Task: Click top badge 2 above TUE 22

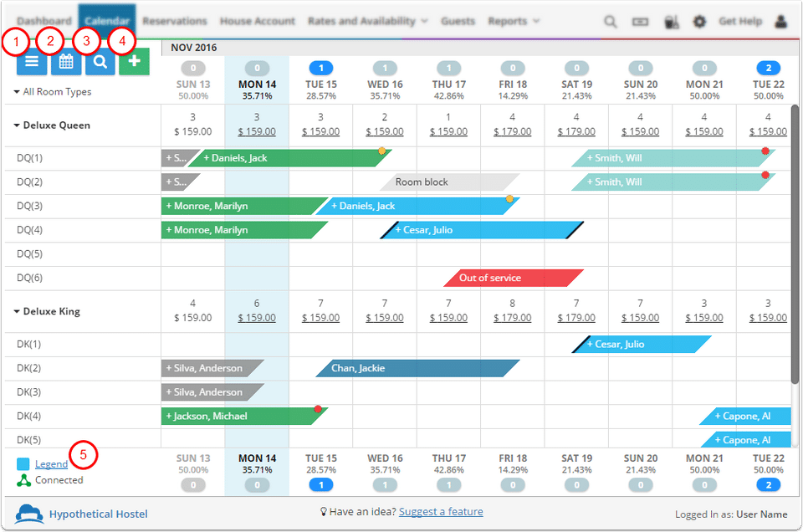Action: [768, 68]
